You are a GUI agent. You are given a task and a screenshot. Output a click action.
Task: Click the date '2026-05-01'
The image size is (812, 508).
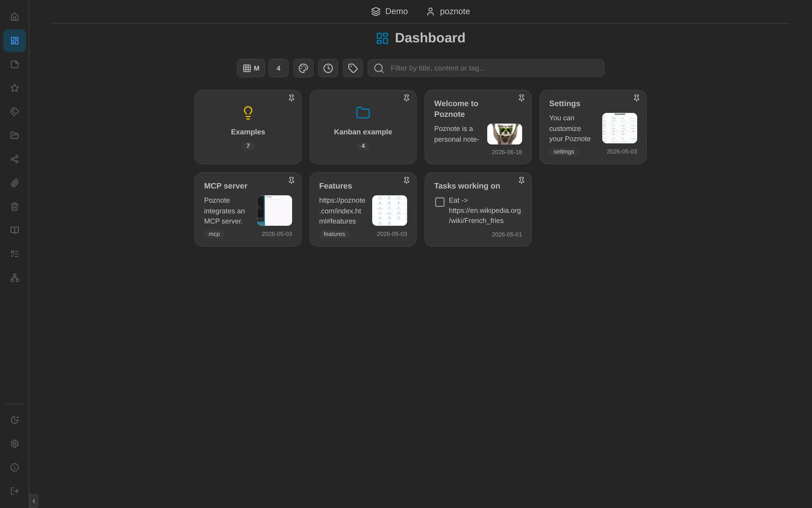pyautogui.click(x=507, y=235)
